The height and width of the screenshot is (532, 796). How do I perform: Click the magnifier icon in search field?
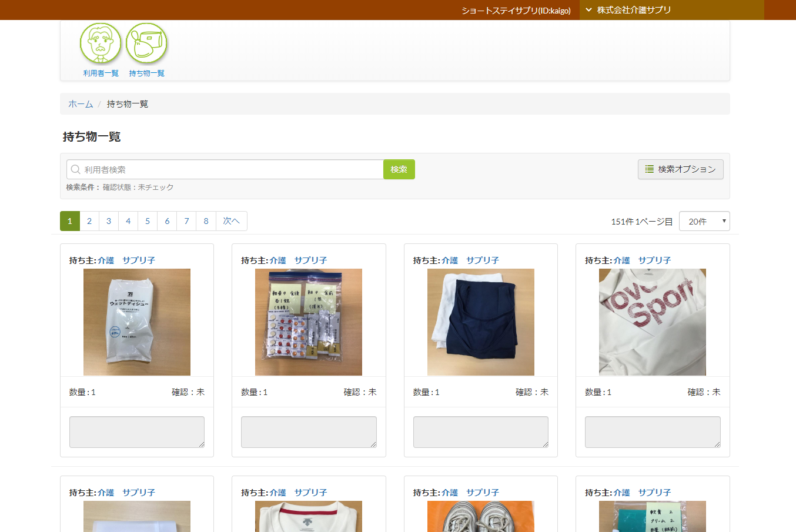pyautogui.click(x=76, y=170)
